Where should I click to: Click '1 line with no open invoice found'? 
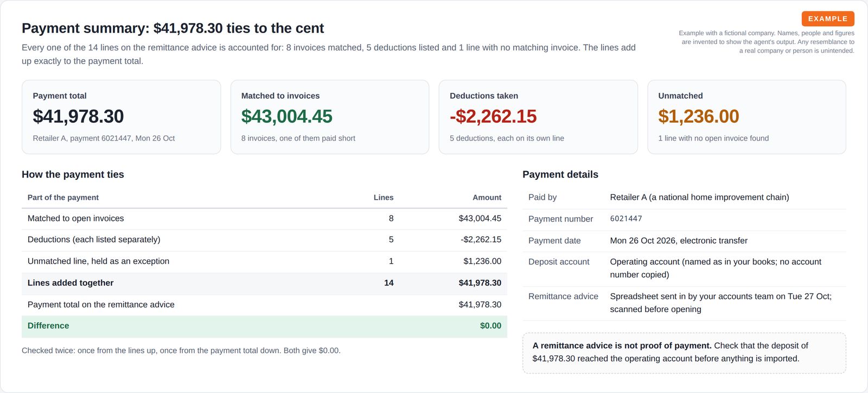pyautogui.click(x=713, y=138)
